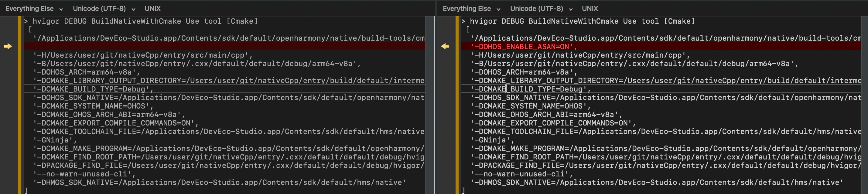Select -DCMAKE_BUILD_TYPE=Debug line in left pane
Screen dimensions: 868x194
coord(93,89)
